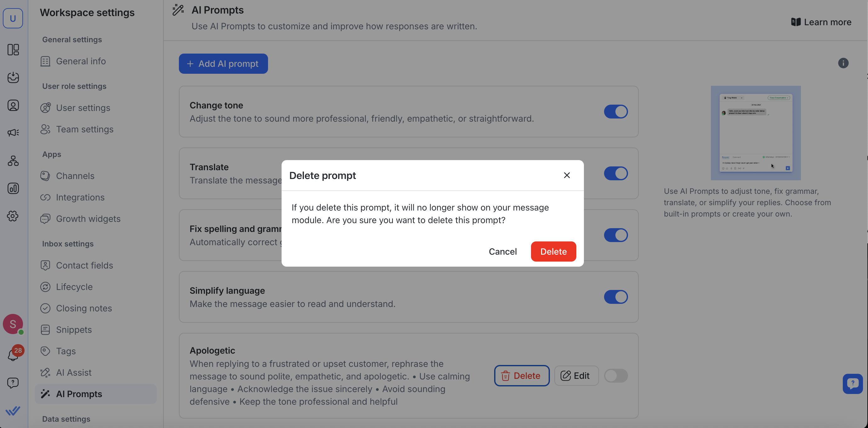Open the reports chart icon

click(13, 188)
